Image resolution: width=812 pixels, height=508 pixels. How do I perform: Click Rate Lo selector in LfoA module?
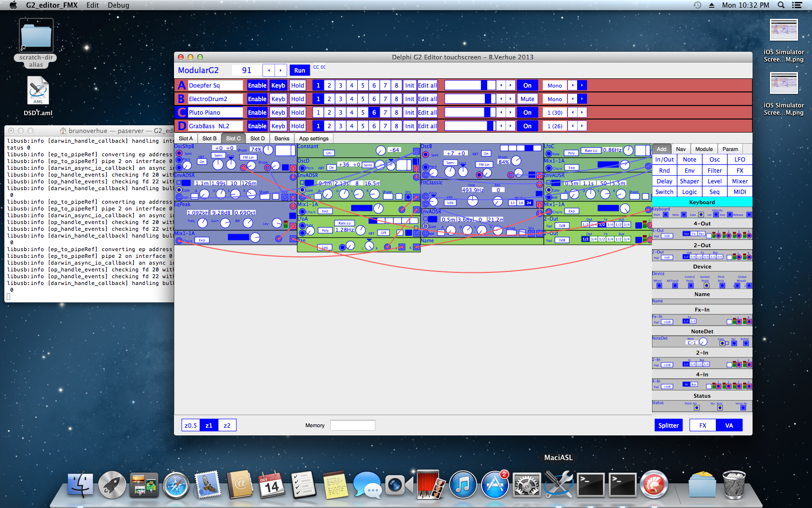[x=345, y=223]
